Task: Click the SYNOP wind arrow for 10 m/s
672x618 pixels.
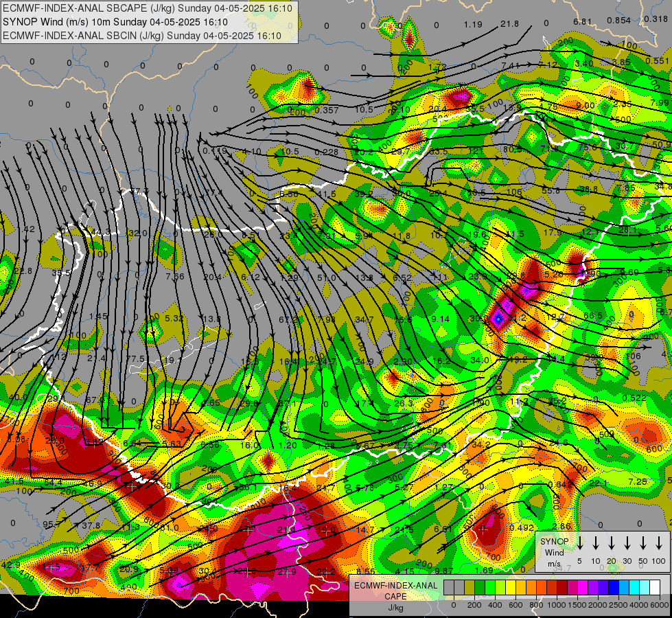Action: click(x=595, y=543)
